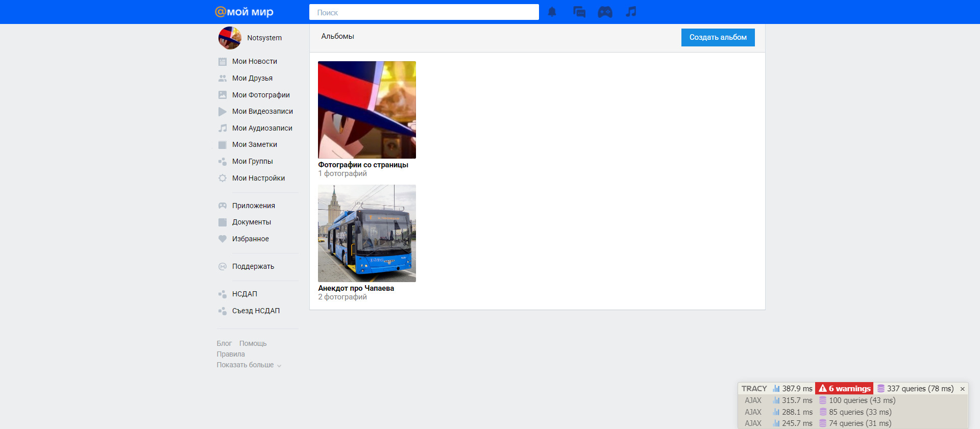Open the notifications bell icon
Viewport: 980px width, 429px height.
(x=552, y=12)
